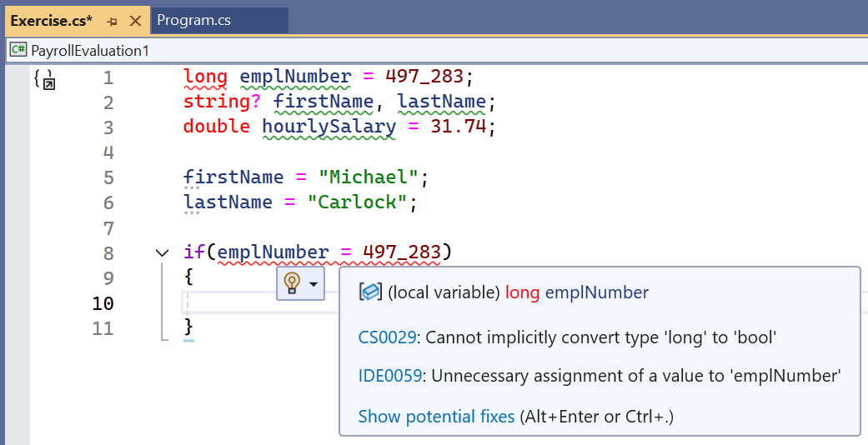The image size is (868, 445).
Task: Click '497_283' value on line 1
Action: pyautogui.click(x=424, y=77)
